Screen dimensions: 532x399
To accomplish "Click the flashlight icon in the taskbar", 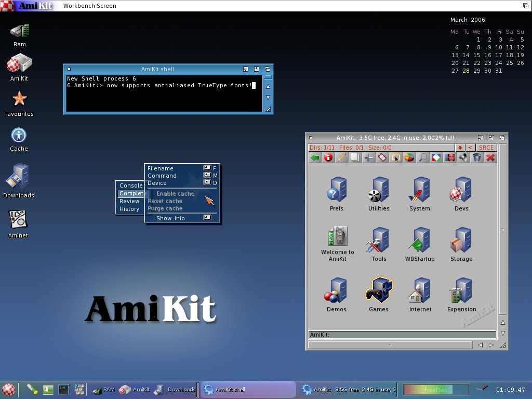I will [x=32, y=390].
